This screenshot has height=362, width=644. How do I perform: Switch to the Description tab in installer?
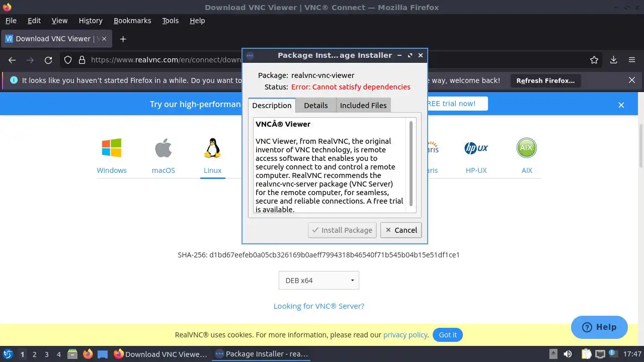(x=272, y=105)
